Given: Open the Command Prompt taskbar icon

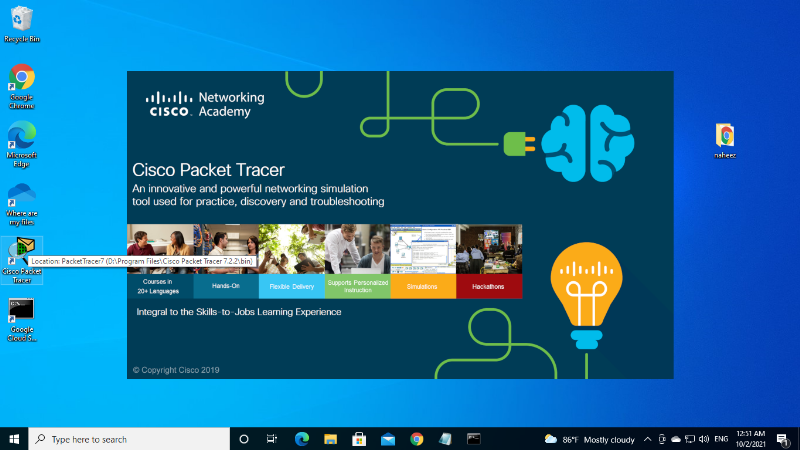Looking at the screenshot, I should tap(475, 438).
